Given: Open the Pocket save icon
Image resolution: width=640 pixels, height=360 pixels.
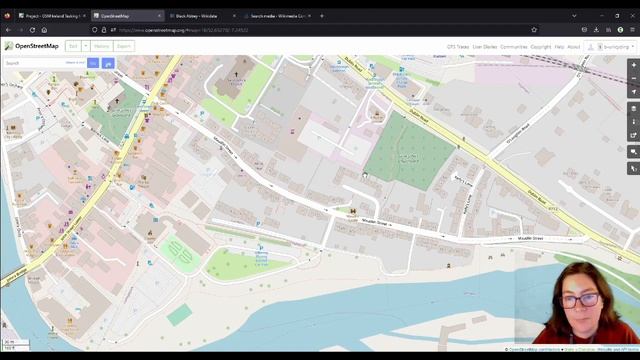Looking at the screenshot, I should (x=584, y=30).
